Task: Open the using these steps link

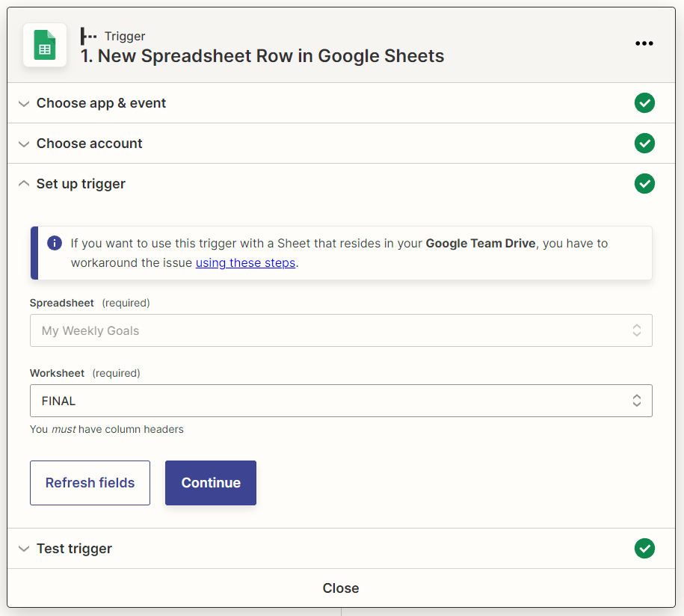Action: tap(245, 262)
